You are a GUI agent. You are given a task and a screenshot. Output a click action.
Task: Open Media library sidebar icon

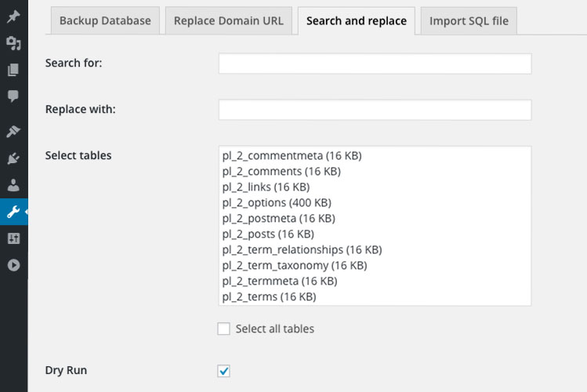click(13, 43)
